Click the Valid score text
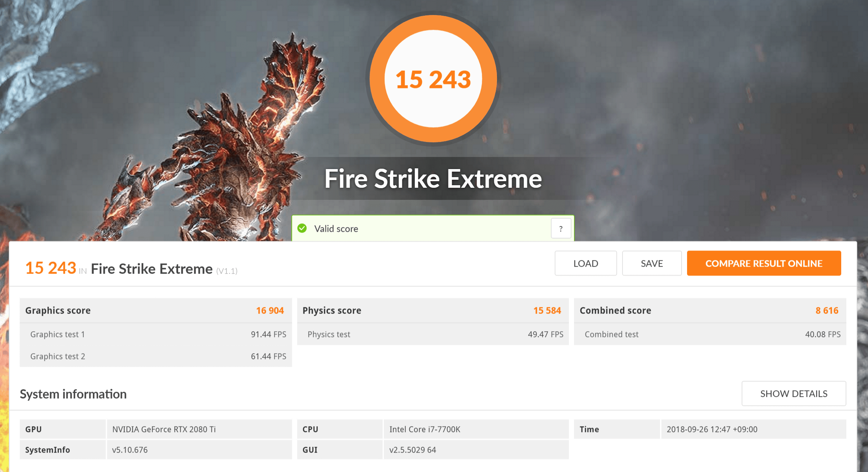 tap(336, 228)
